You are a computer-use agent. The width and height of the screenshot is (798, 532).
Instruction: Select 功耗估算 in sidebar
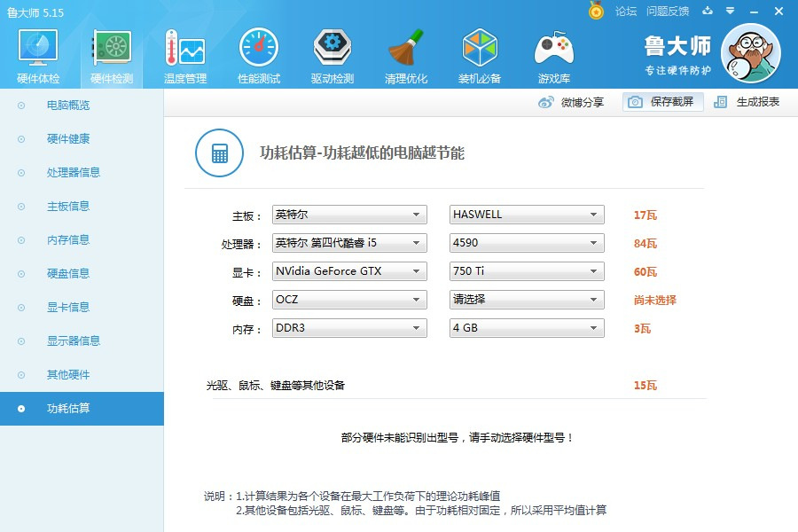click(x=82, y=408)
